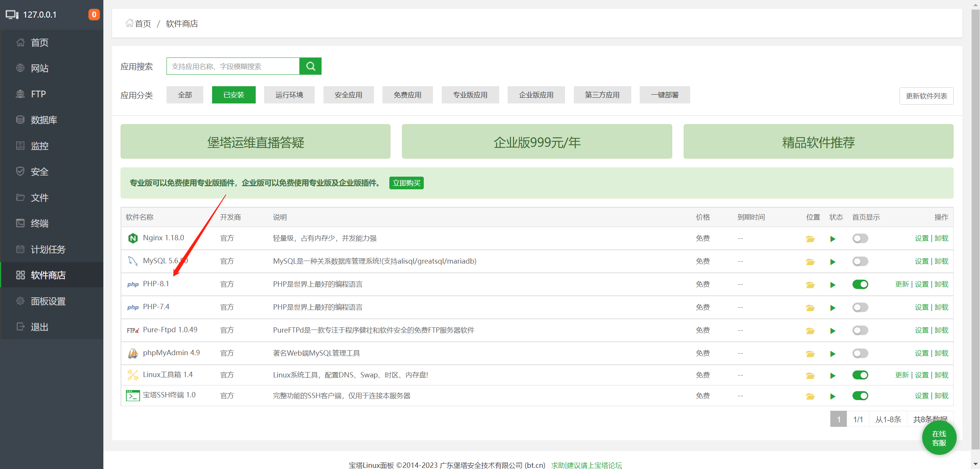Click the running status arrow for PHP-8.1
Image resolution: width=980 pixels, height=469 pixels.
(x=833, y=285)
